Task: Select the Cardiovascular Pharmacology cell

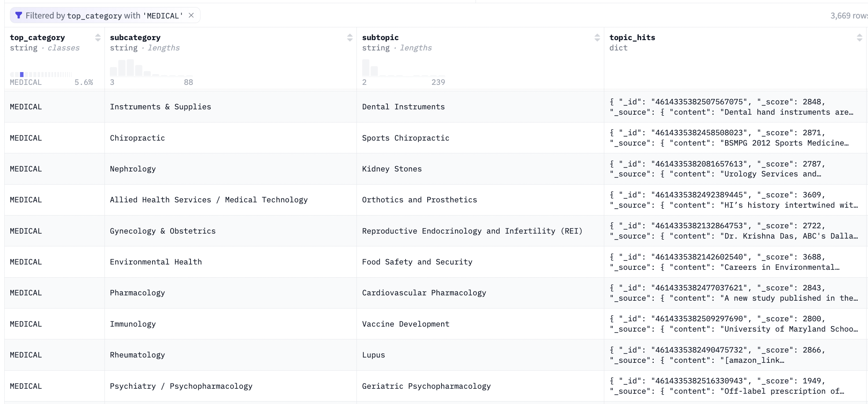Action: (x=424, y=293)
